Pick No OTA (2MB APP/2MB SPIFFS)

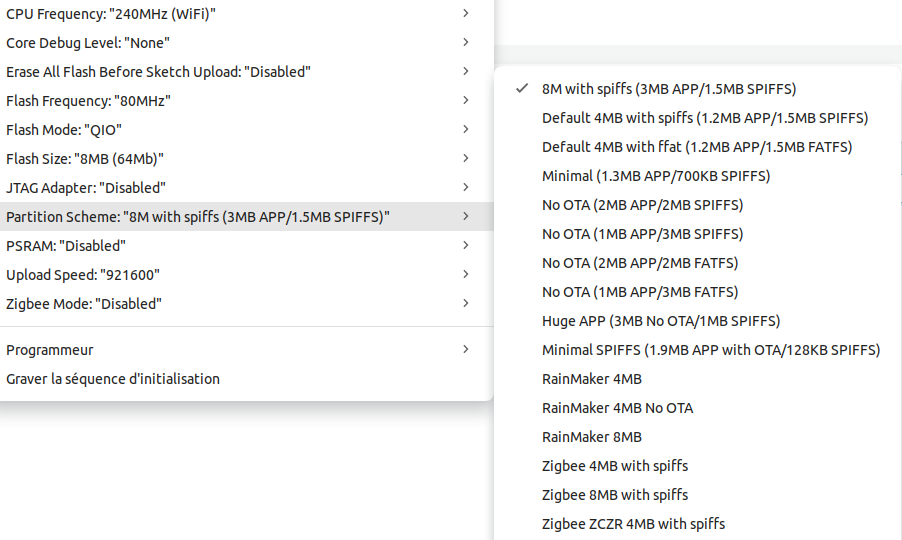pos(642,205)
